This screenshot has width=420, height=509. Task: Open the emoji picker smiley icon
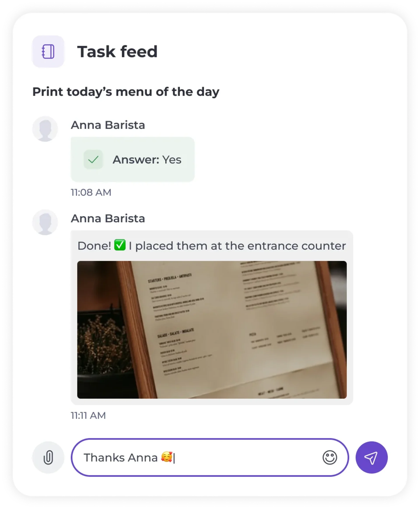point(329,457)
